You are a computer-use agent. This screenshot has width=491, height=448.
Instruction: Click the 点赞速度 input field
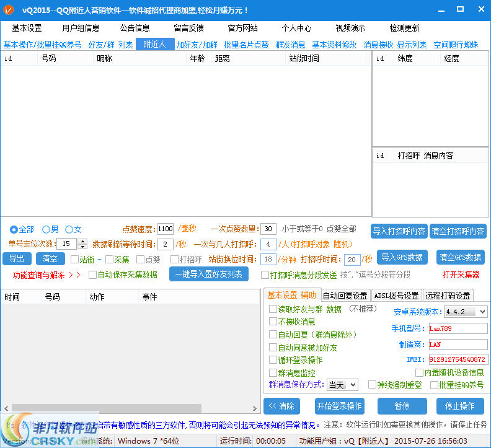[x=166, y=229]
